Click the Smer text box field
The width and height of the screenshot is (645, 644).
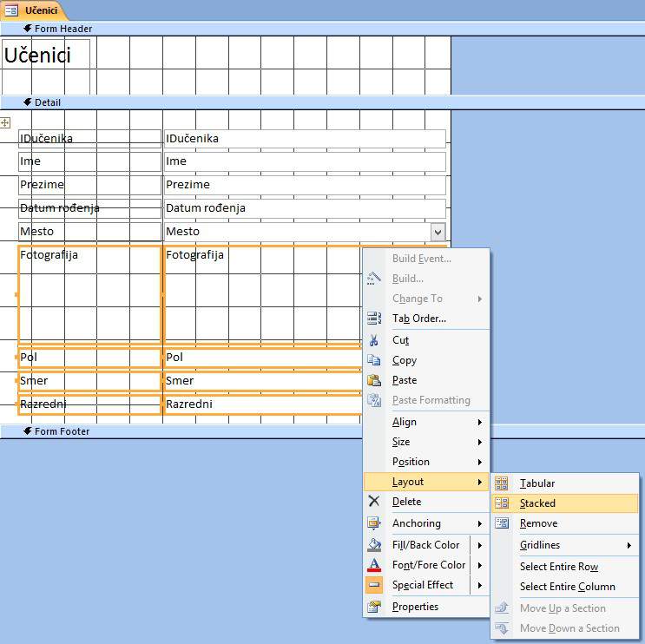(262, 381)
